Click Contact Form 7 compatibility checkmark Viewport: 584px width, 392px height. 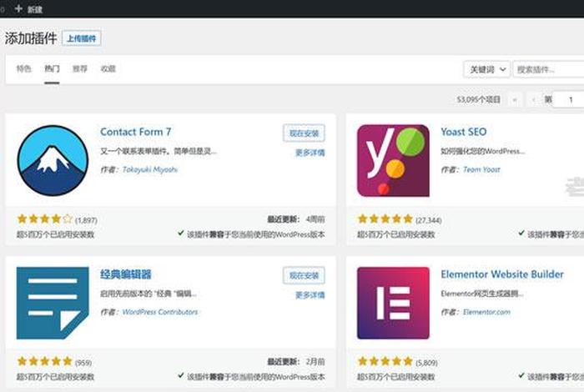[181, 233]
